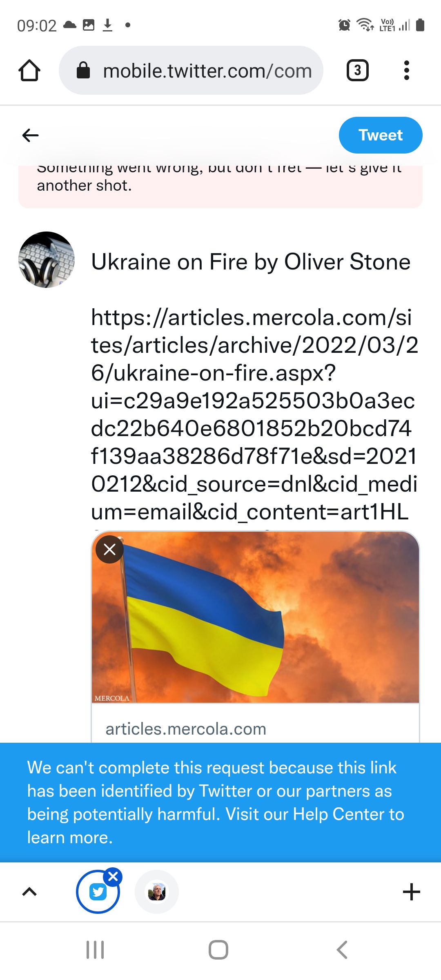The width and height of the screenshot is (441, 980).
Task: Tap the site security lock icon
Action: tap(83, 71)
